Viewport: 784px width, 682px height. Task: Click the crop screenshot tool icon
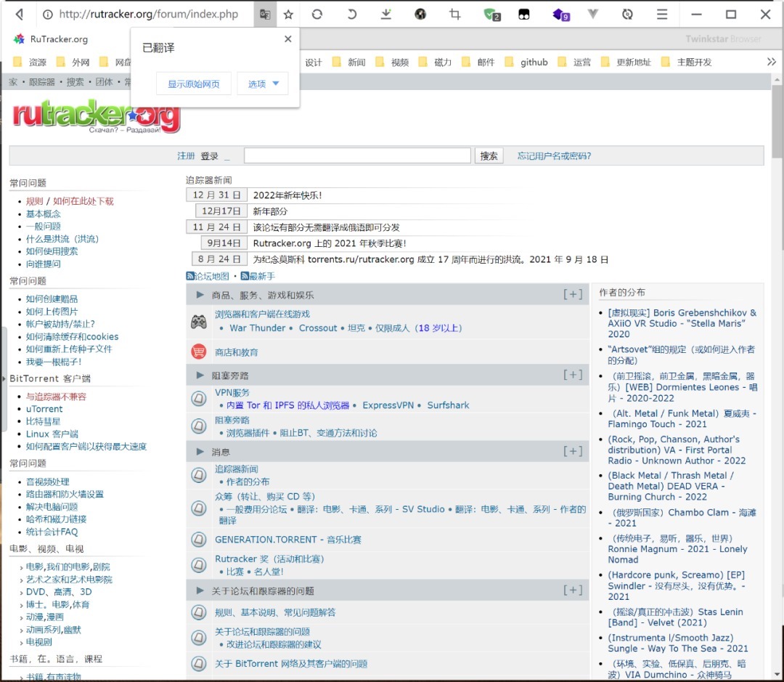click(455, 15)
